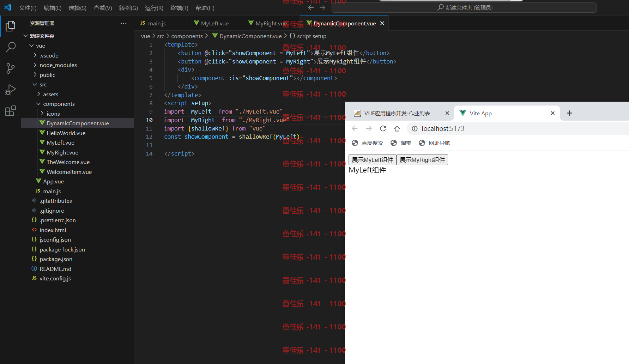
Task: Click the 展示MyLeft组件 button in browser
Action: pos(372,160)
